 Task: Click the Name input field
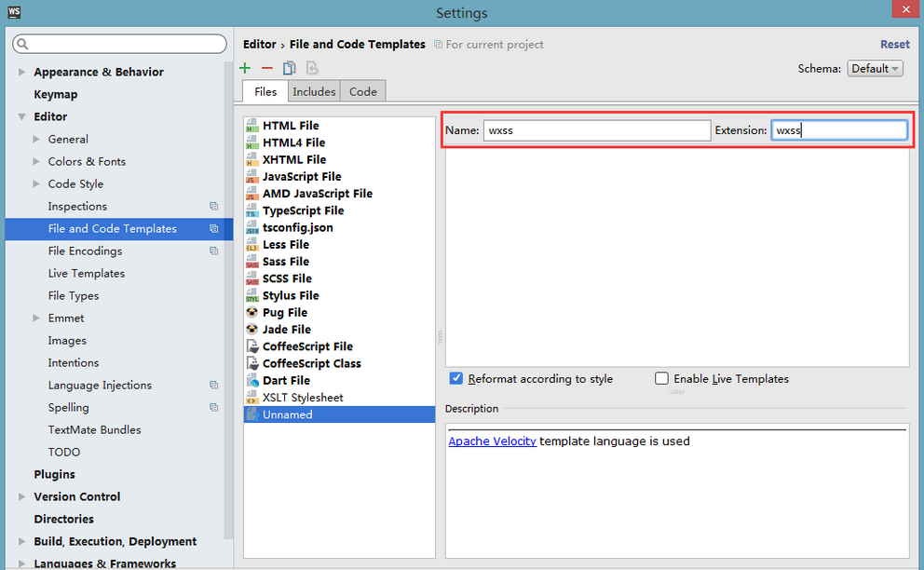pos(597,130)
